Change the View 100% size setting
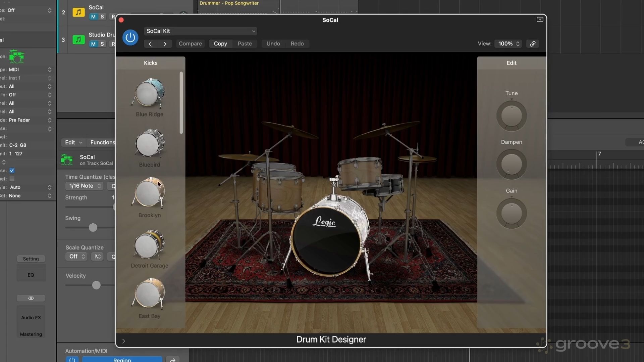 click(508, 44)
